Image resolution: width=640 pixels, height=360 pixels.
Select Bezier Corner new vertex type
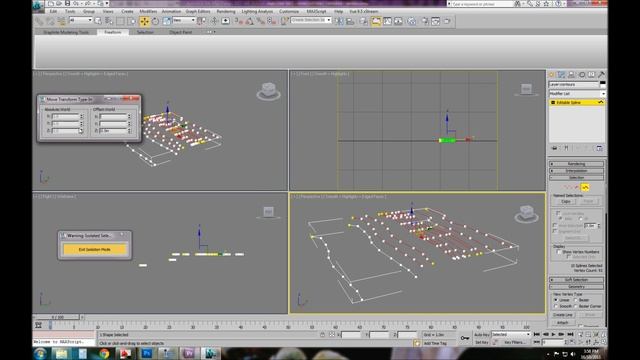576,306
